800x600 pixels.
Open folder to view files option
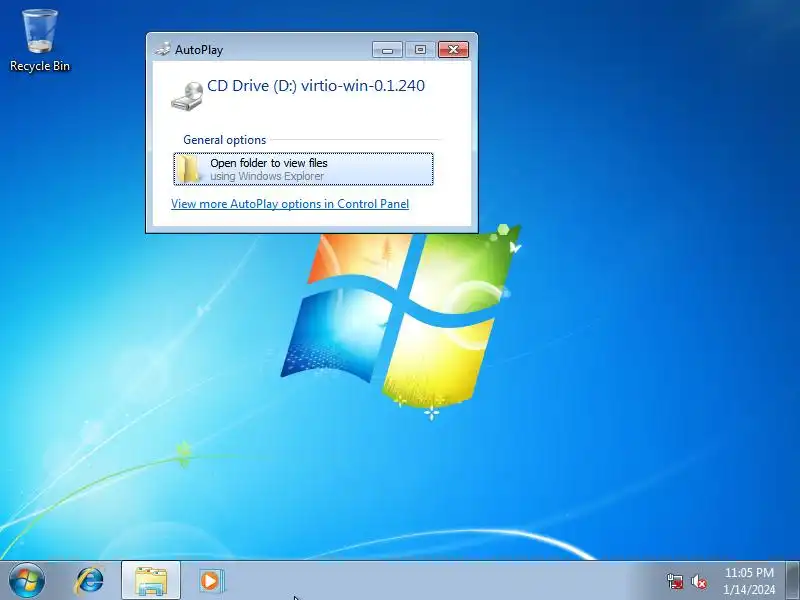[304, 169]
